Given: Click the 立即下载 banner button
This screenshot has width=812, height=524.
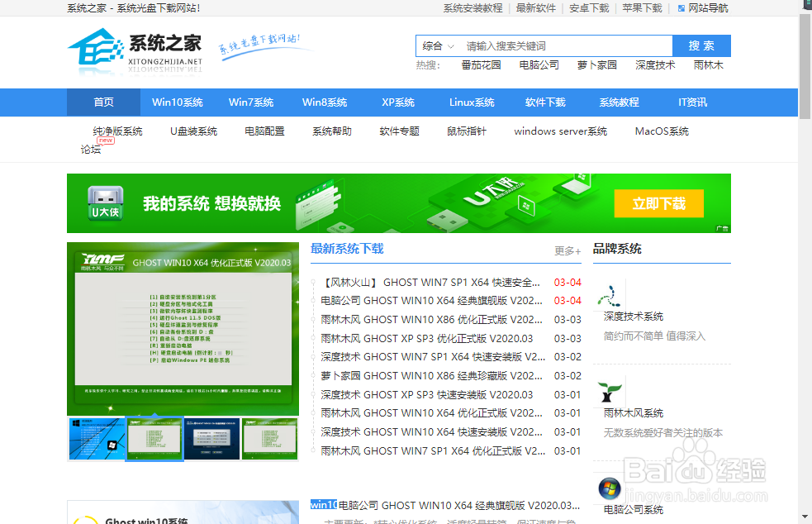Looking at the screenshot, I should [x=659, y=203].
